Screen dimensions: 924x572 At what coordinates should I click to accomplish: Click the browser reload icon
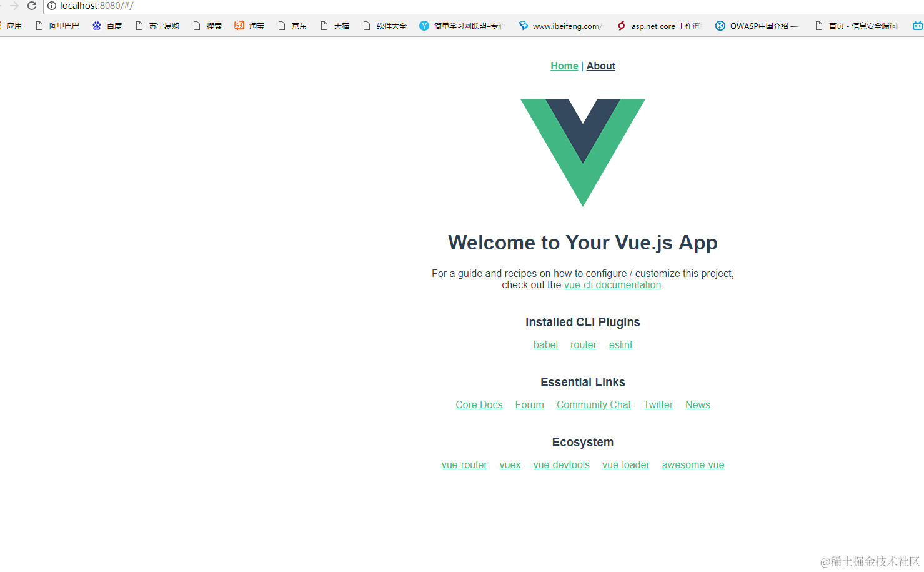click(32, 6)
